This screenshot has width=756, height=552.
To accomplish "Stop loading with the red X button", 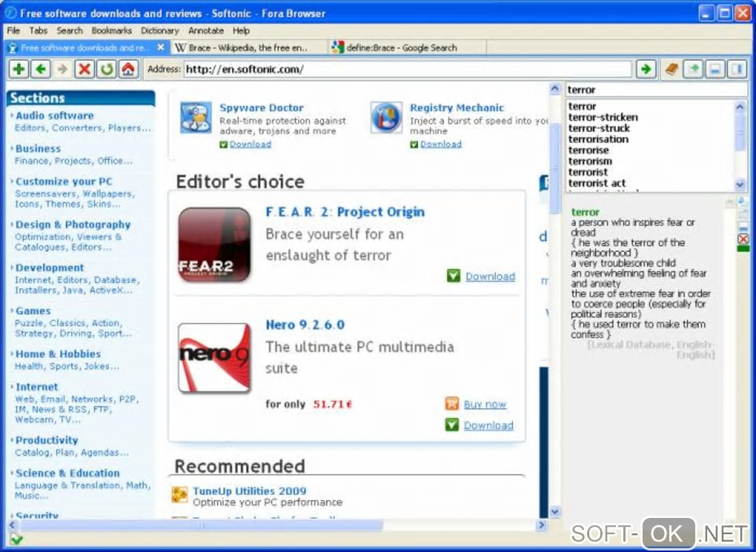I will (84, 70).
